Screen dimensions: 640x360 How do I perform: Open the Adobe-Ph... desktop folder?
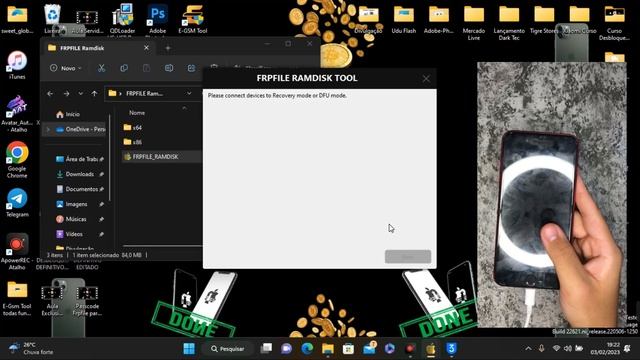[439, 19]
